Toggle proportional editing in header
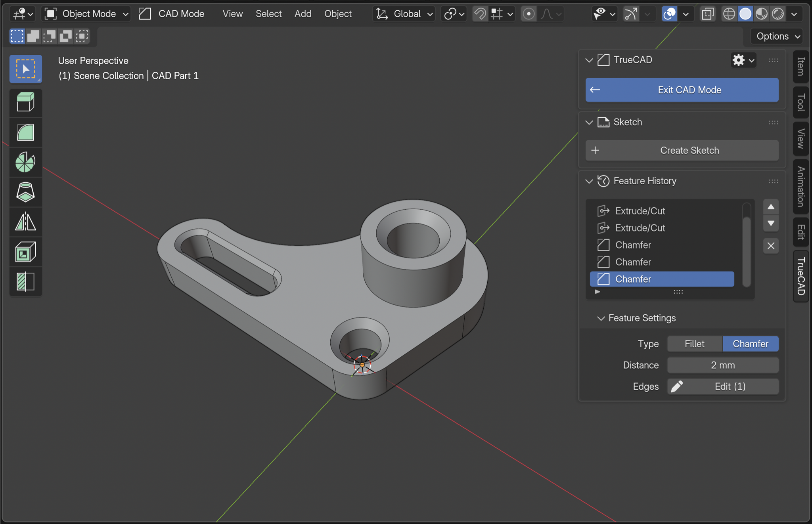This screenshot has height=524, width=812. pyautogui.click(x=529, y=14)
